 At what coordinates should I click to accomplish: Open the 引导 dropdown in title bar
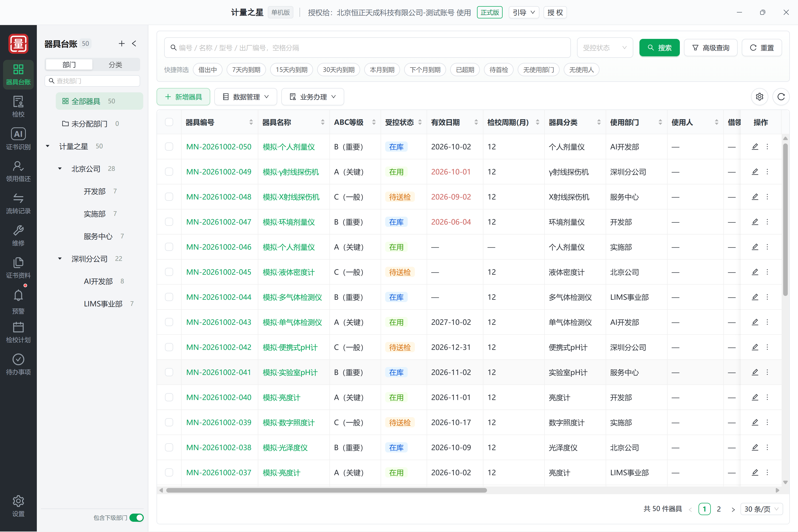pos(524,13)
